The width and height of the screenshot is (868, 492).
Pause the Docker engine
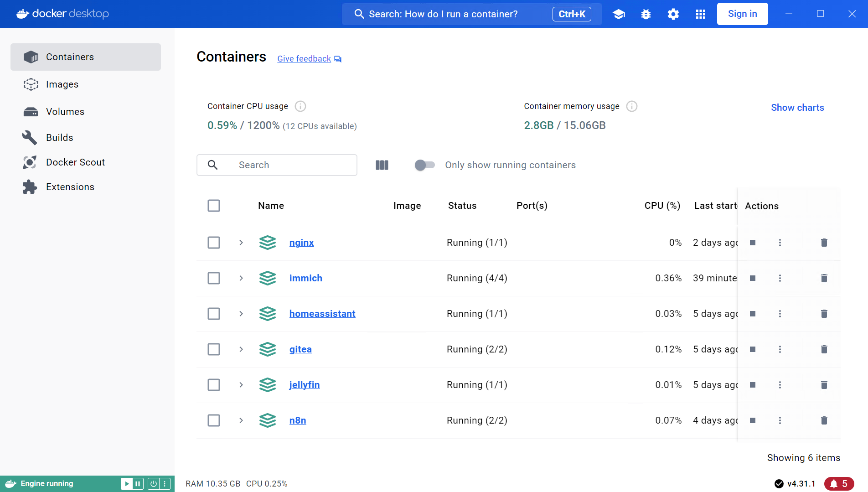point(138,484)
